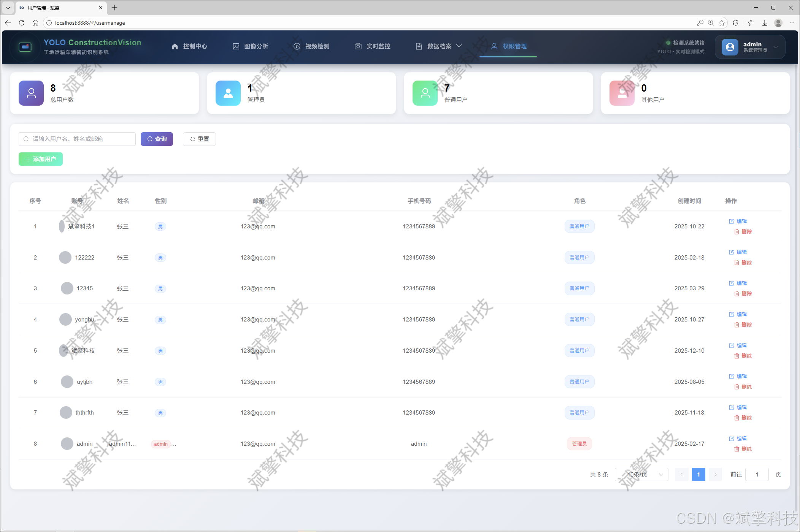Click the YOLO ConstructionVision logo icon
The image size is (800, 532).
25,47
